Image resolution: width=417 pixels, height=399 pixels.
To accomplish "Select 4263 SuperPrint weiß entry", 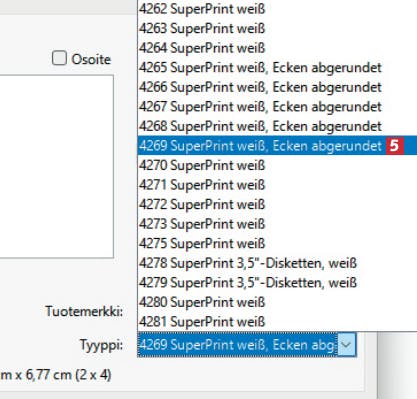I will (x=277, y=29).
